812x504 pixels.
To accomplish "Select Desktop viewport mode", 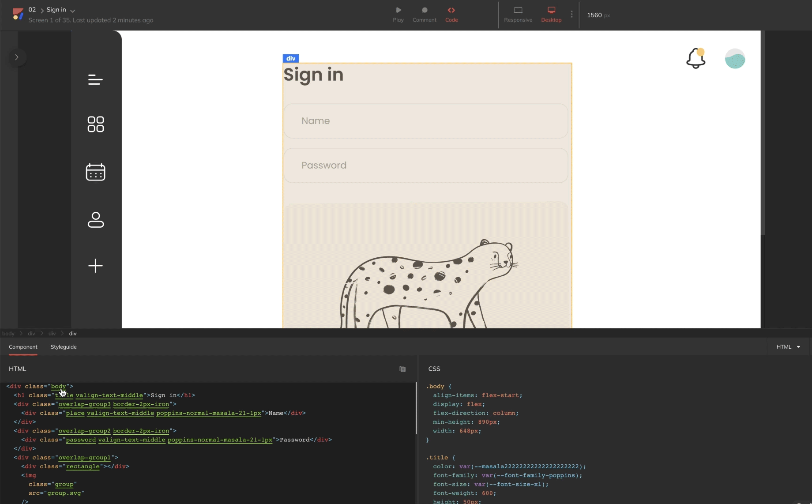I will coord(551,14).
